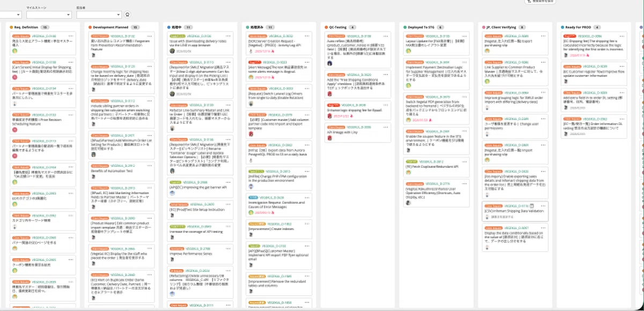The image size is (644, 311).
Task: Click the Req. Definition column header
Action: point(26,27)
